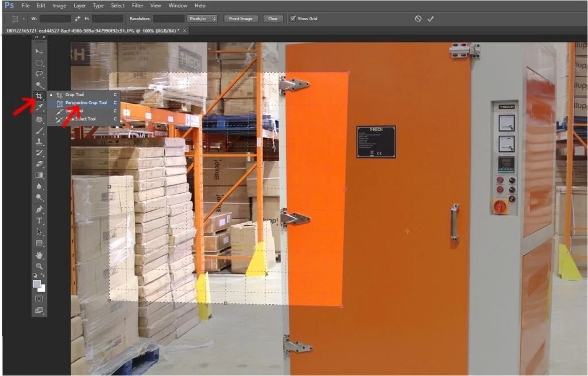Click the bottom-center crop grid handle
Screen dimensions: 588x376
pyautogui.click(x=225, y=303)
